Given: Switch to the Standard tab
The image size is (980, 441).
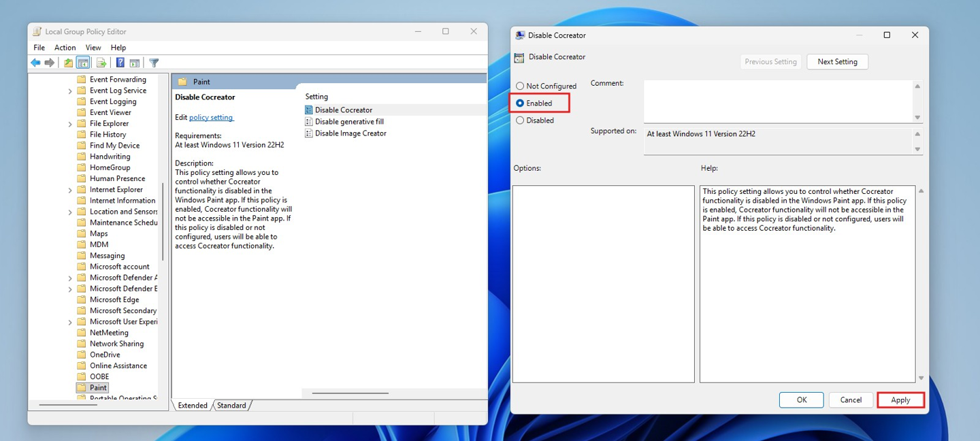Looking at the screenshot, I should click(231, 406).
